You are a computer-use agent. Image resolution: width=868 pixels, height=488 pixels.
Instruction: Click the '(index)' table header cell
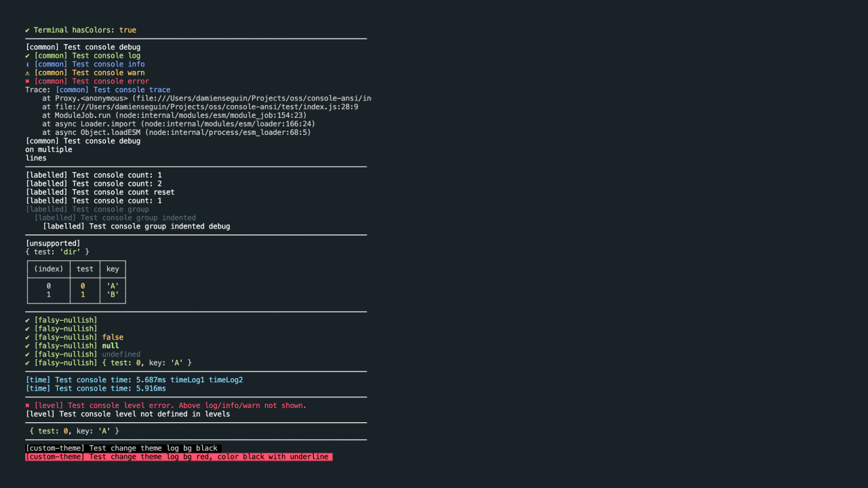point(49,269)
